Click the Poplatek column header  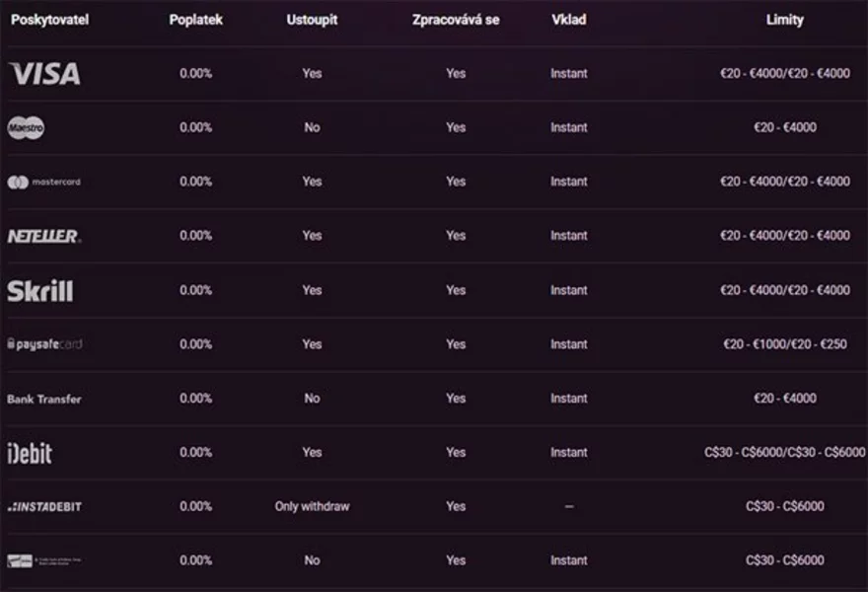[x=195, y=20]
